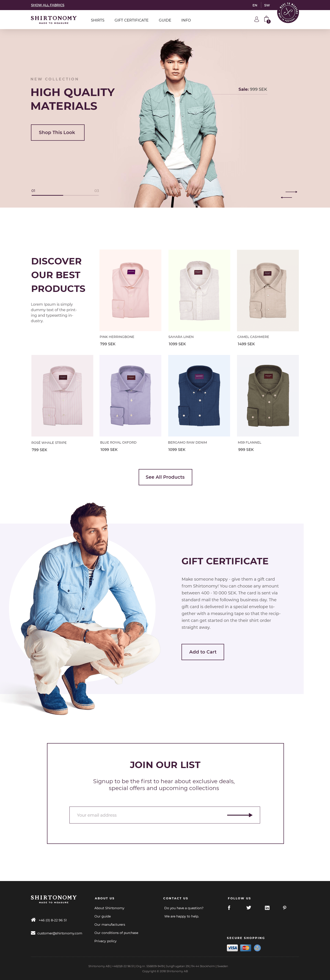330x980 pixels.
Task: Switch language to EN
Action: click(x=255, y=5)
